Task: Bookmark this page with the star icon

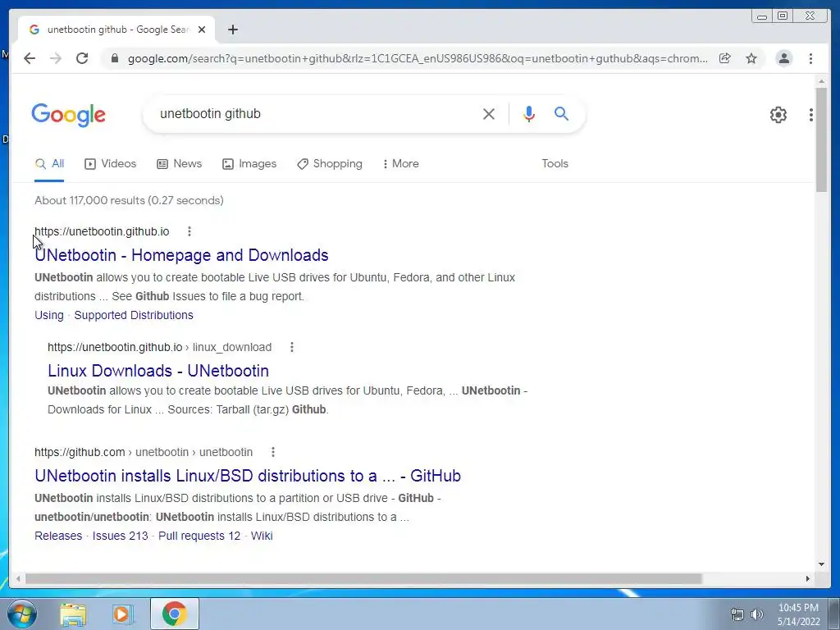Action: pyautogui.click(x=751, y=58)
